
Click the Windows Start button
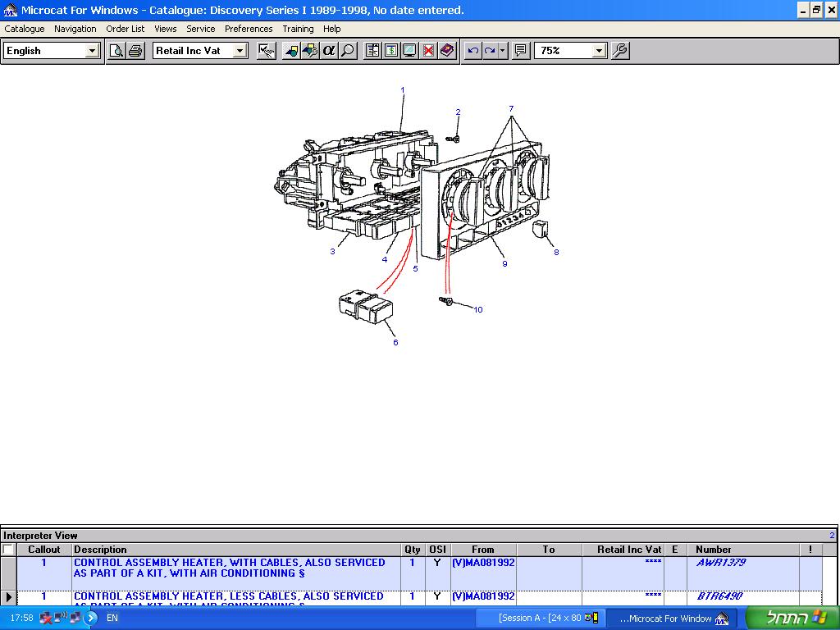pos(792,618)
